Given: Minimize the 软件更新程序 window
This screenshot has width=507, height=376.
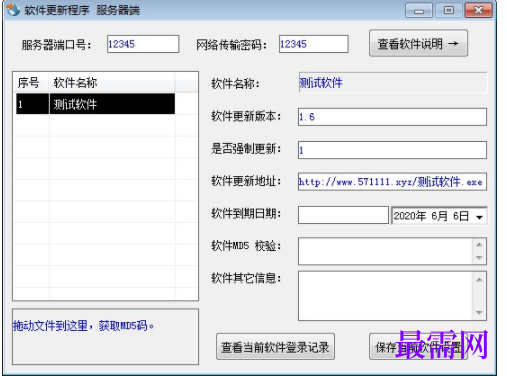Looking at the screenshot, I should pos(419,11).
